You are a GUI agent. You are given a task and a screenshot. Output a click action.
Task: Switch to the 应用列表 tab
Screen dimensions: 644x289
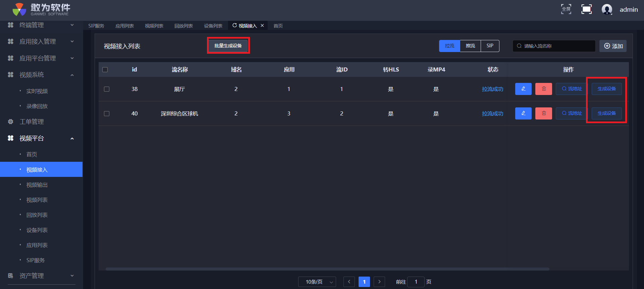pos(124,26)
